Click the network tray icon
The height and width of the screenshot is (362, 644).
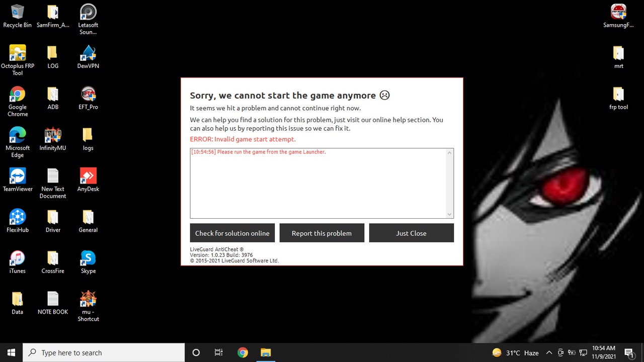coord(584,352)
